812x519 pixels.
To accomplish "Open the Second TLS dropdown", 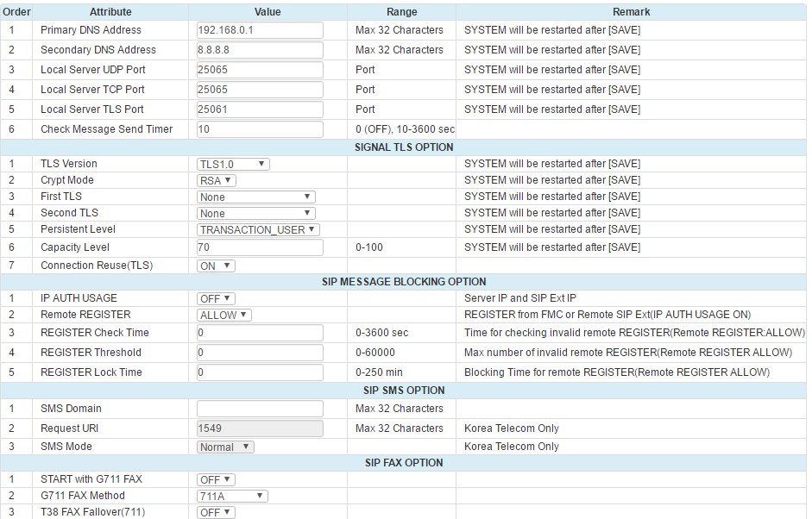I will 256,213.
